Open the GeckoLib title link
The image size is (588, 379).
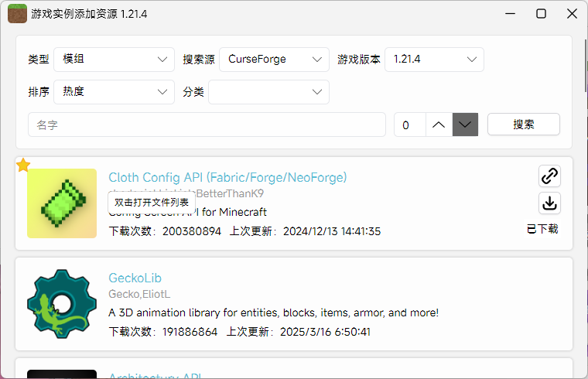[135, 278]
